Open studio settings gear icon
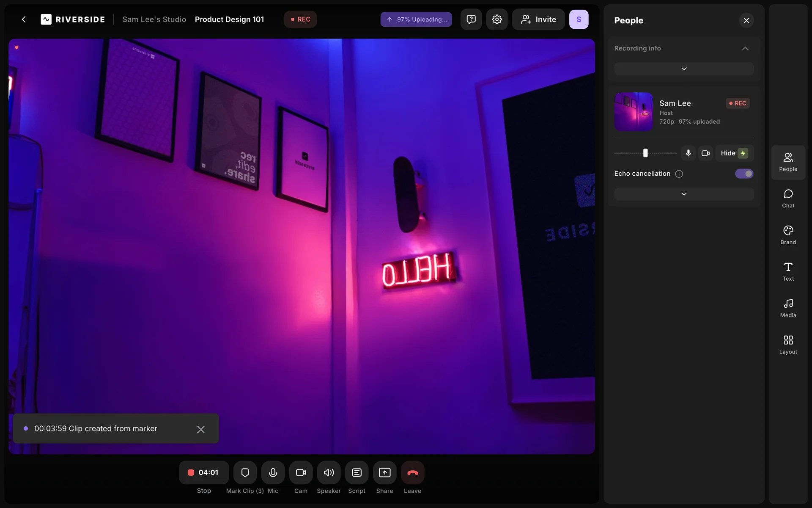812x508 pixels. (x=497, y=19)
